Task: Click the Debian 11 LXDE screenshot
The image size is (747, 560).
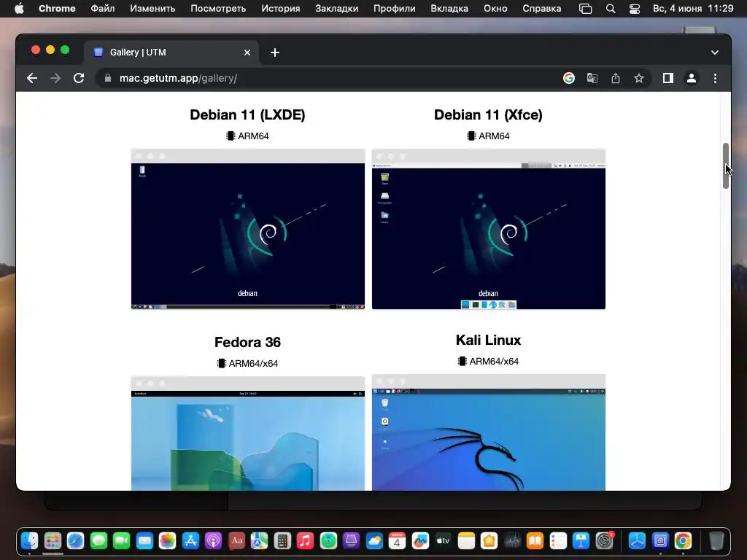Action: (248, 229)
